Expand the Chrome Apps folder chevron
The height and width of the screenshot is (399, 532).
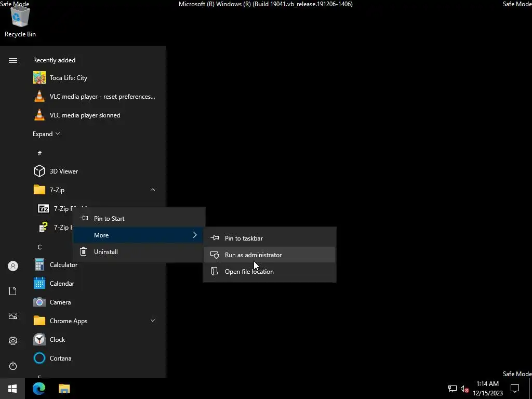153,320
